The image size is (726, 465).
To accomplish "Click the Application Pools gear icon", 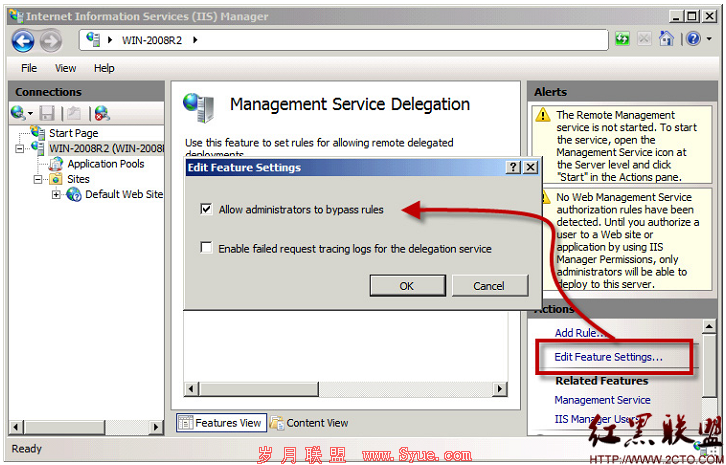I will 56,163.
